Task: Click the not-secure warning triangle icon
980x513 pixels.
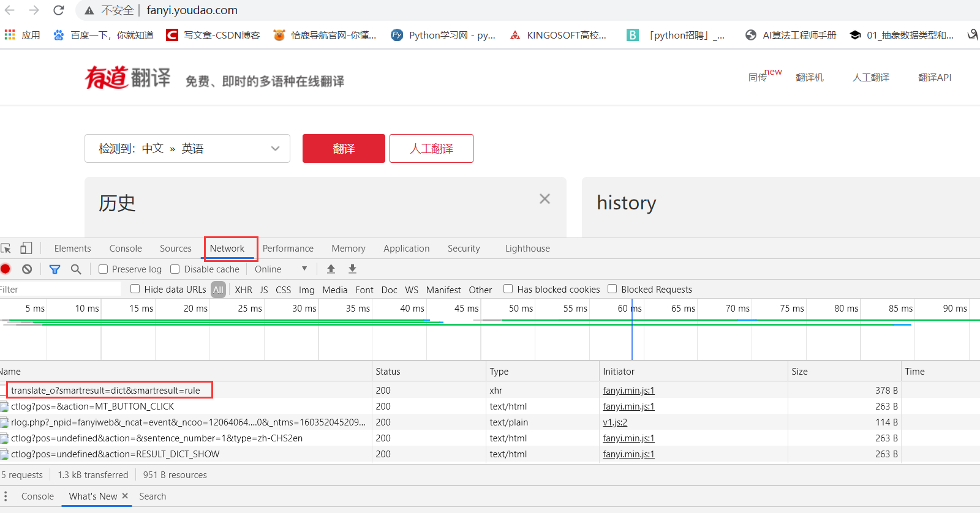Action: pyautogui.click(x=89, y=10)
